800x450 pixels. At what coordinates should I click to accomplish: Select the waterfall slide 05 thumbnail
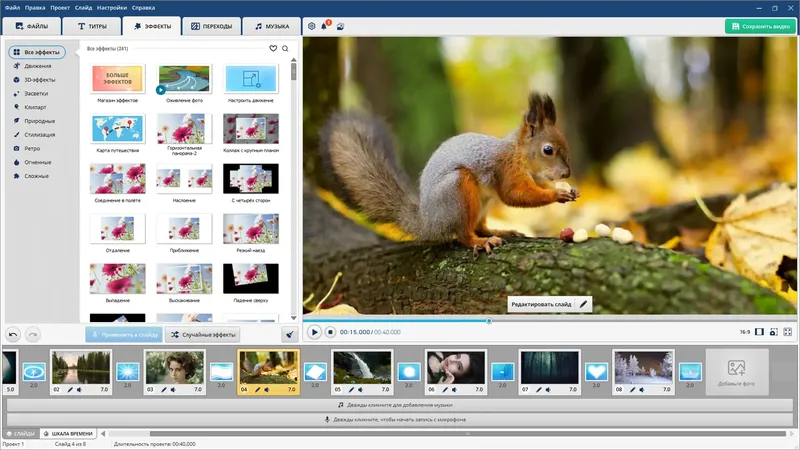point(361,366)
